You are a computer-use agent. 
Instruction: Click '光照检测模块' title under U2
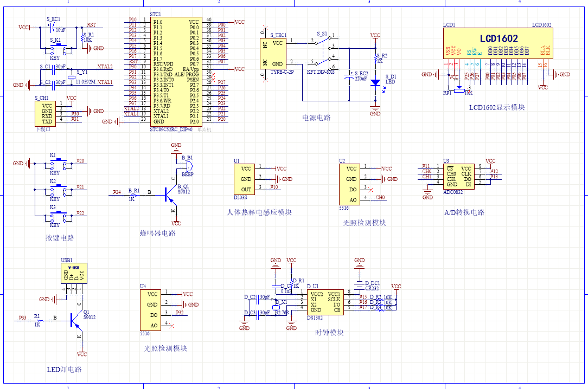point(365,223)
